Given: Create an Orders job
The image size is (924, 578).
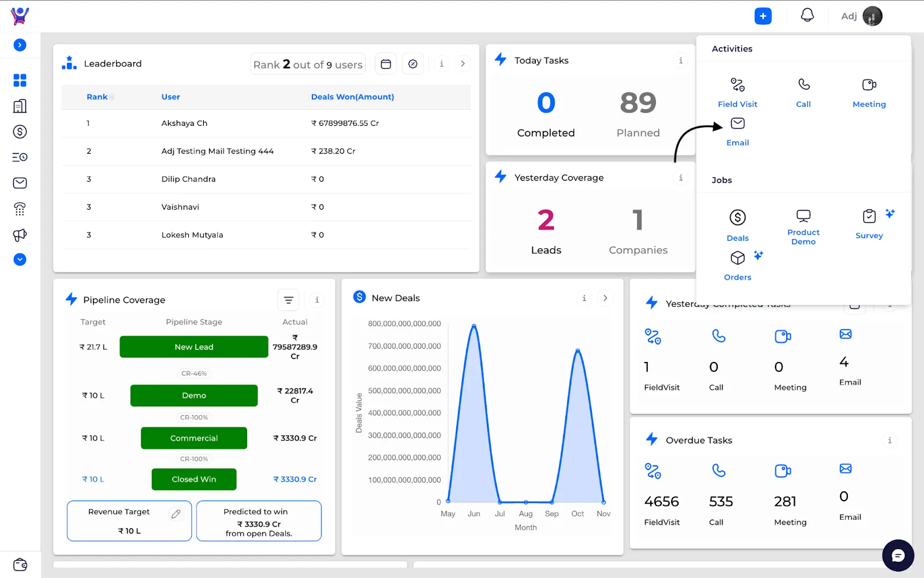Looking at the screenshot, I should pyautogui.click(x=737, y=266).
